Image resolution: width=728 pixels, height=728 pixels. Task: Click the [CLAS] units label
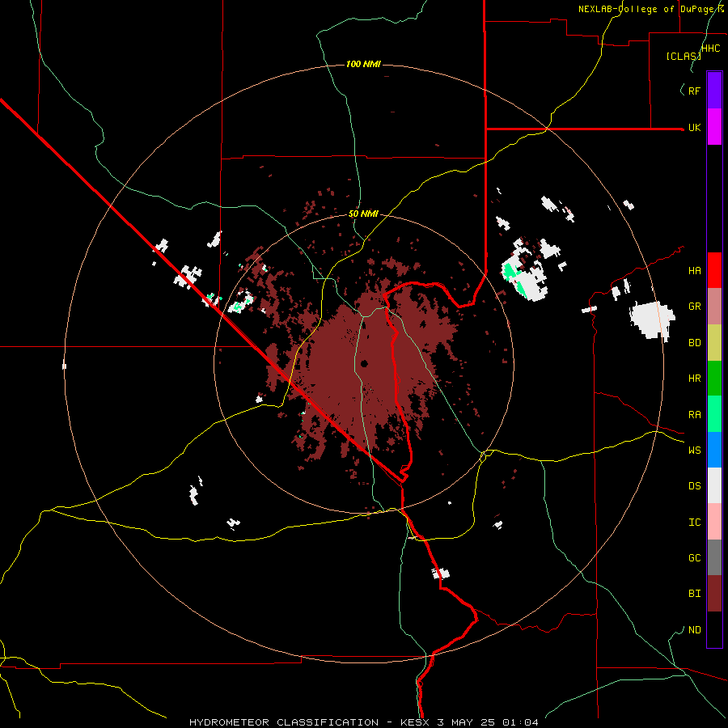[x=684, y=56]
